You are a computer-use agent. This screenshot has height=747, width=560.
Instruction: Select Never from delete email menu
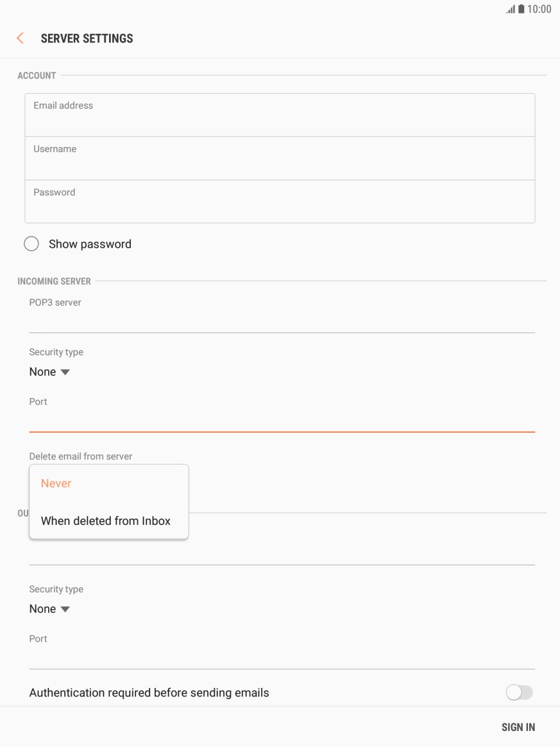pos(56,484)
